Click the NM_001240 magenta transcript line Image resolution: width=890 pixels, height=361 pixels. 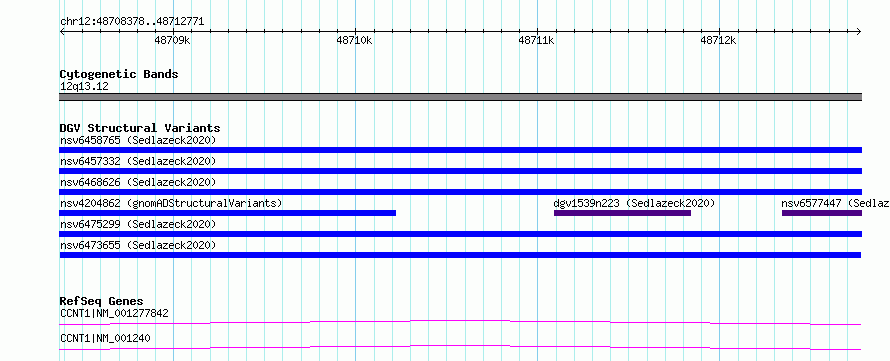pos(460,347)
